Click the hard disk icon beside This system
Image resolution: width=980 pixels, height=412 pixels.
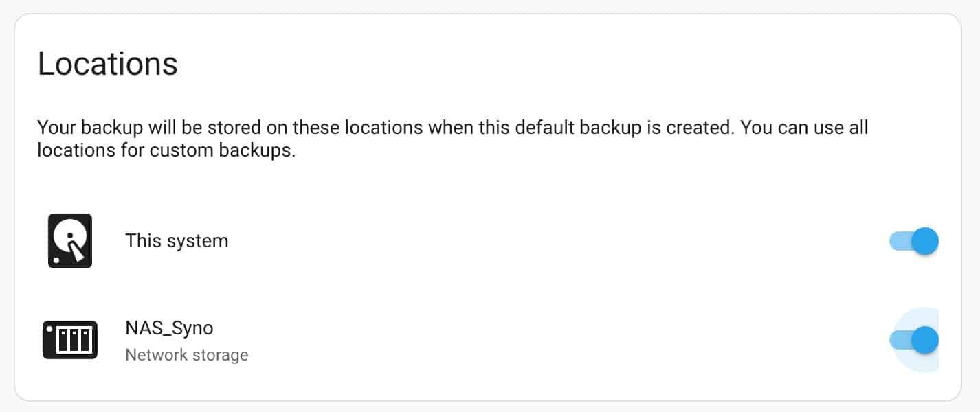(70, 240)
